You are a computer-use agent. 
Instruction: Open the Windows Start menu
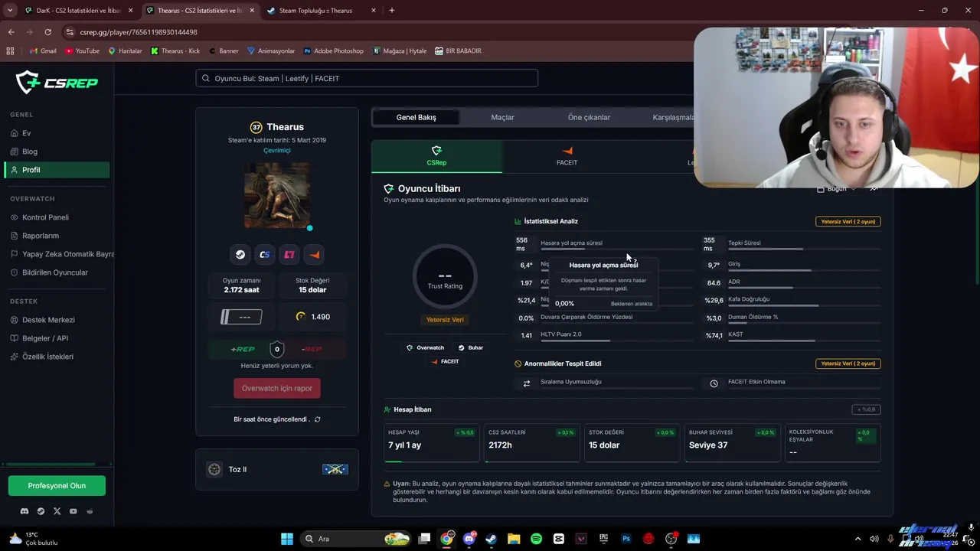(287, 539)
